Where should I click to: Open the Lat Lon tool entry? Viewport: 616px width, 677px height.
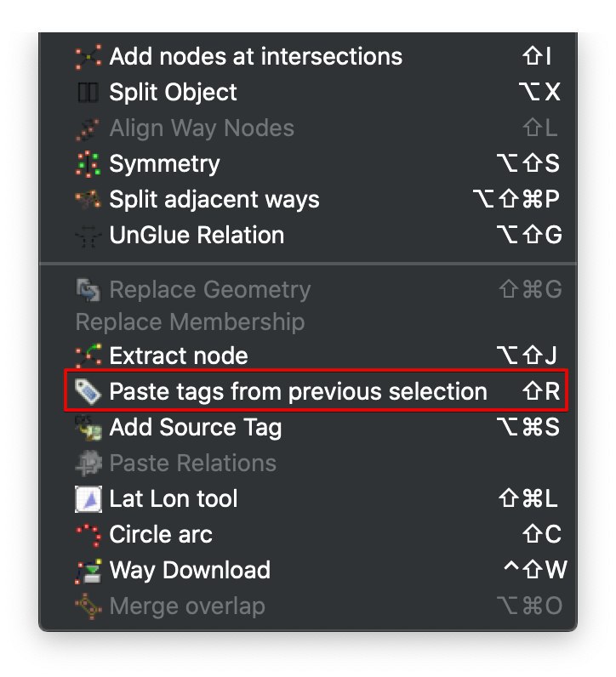[x=308, y=499]
